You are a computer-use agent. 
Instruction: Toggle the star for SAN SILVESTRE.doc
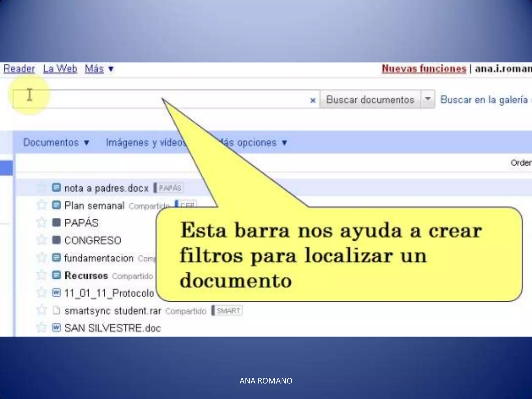pyautogui.click(x=41, y=328)
